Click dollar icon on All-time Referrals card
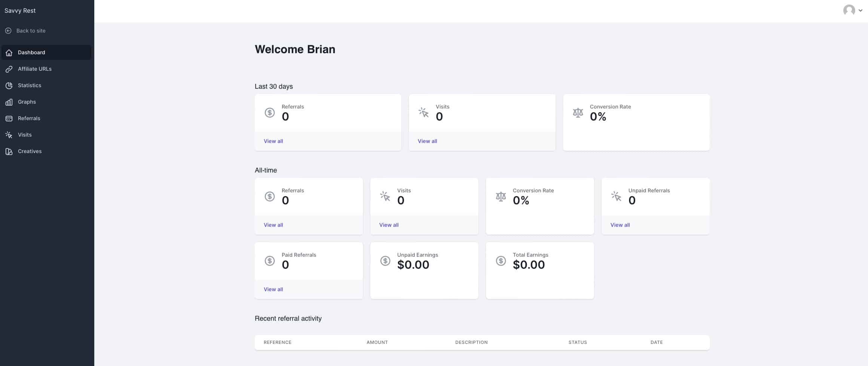Screen dimensions: 868x366 click(270, 196)
